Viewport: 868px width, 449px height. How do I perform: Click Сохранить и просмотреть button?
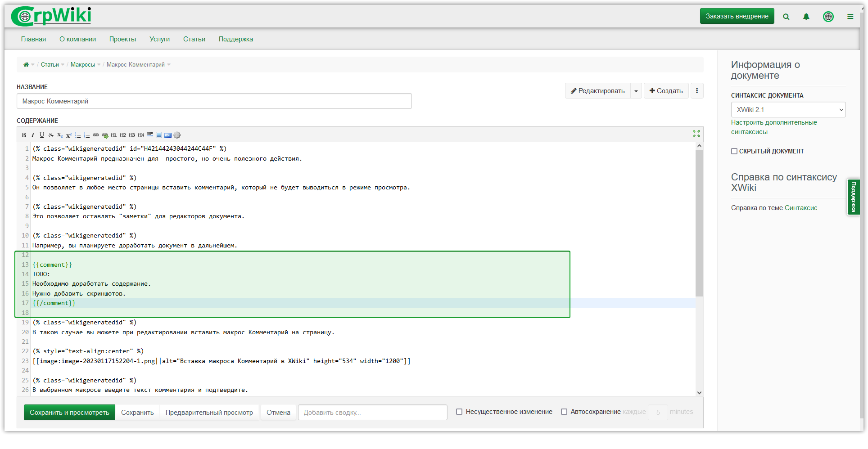coord(69,413)
